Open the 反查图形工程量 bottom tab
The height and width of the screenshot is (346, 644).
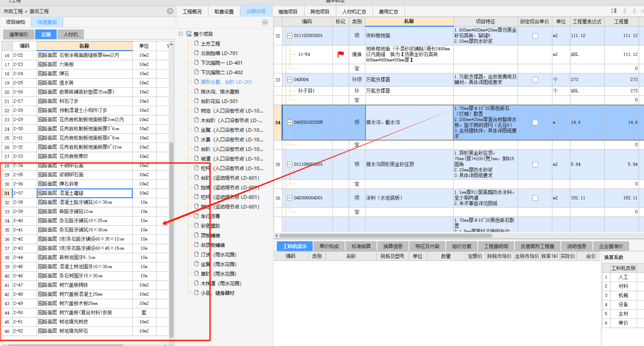(x=538, y=246)
